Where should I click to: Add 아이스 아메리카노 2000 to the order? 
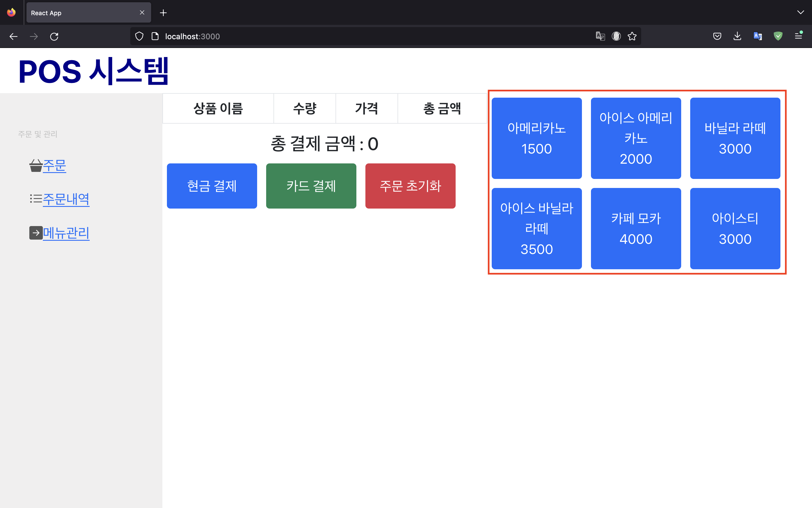[636, 138]
